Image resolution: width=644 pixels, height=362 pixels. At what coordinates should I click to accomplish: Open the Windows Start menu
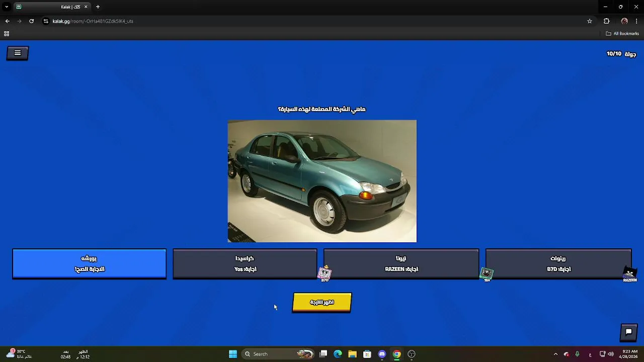(x=233, y=354)
